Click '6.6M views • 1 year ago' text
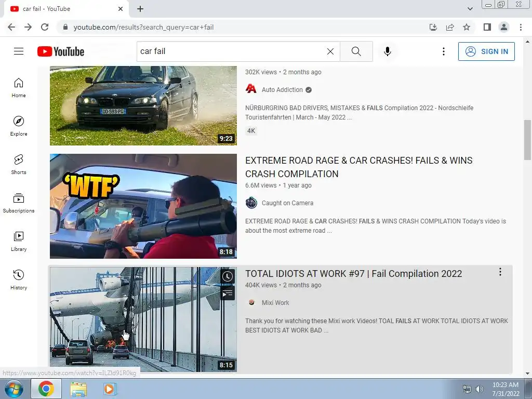This screenshot has width=532, height=399. (x=278, y=185)
